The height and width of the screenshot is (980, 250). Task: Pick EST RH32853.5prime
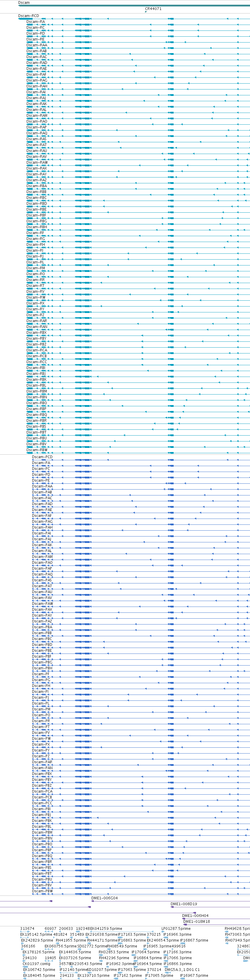(x=114, y=952)
